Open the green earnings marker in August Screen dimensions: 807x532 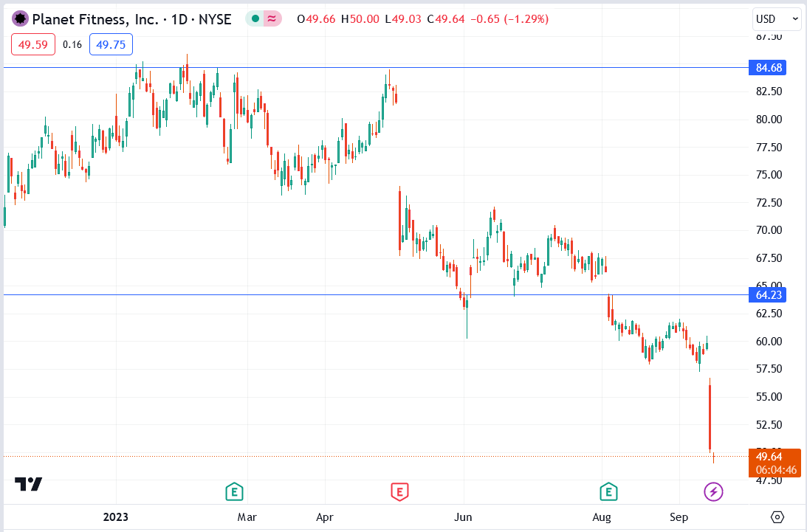608,492
